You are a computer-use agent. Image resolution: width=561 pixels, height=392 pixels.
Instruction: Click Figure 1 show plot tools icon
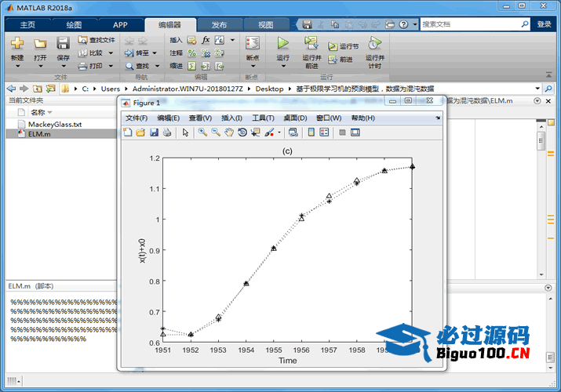355,132
